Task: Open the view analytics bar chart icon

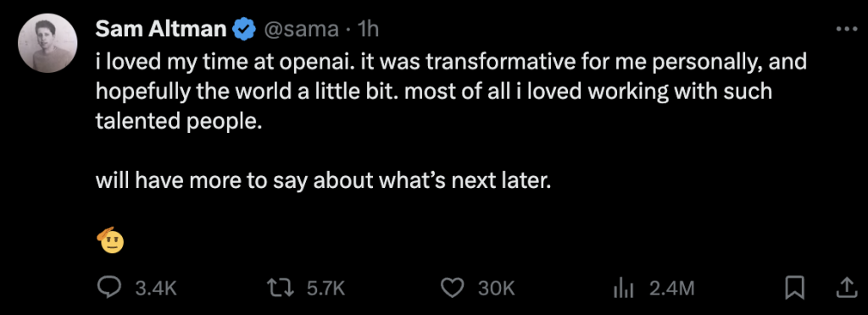Action: [x=625, y=287]
